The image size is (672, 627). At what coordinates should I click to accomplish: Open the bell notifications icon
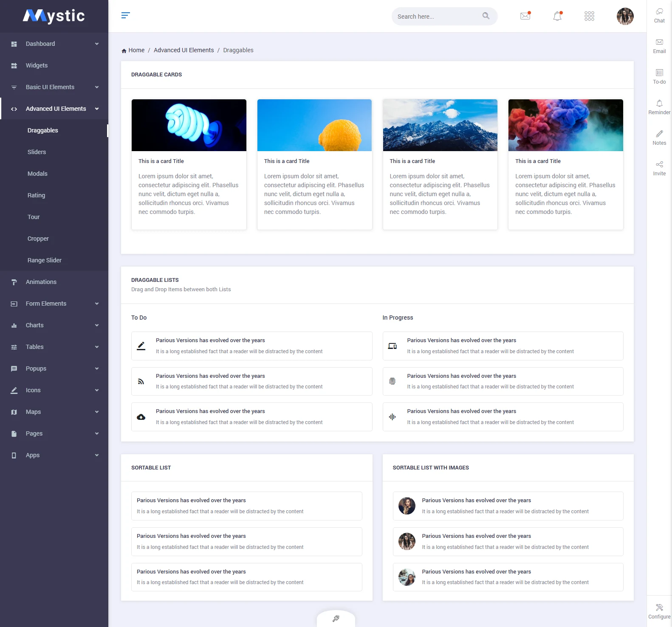coord(557,16)
